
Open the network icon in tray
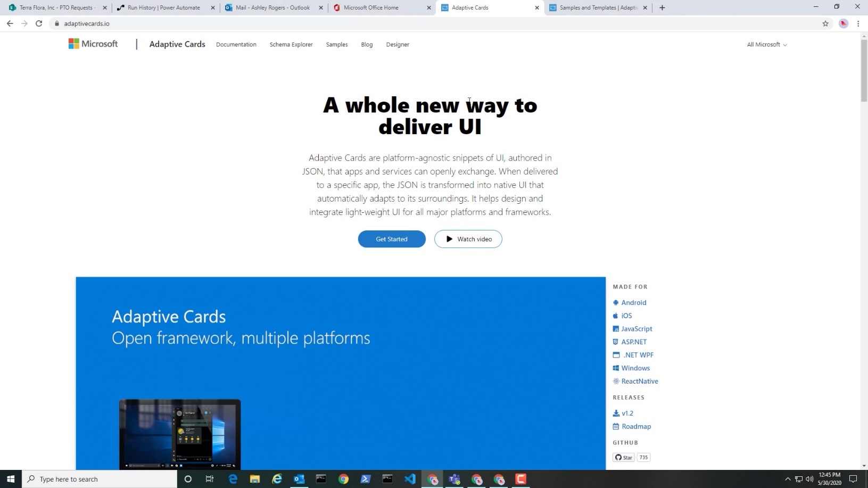pyautogui.click(x=799, y=479)
